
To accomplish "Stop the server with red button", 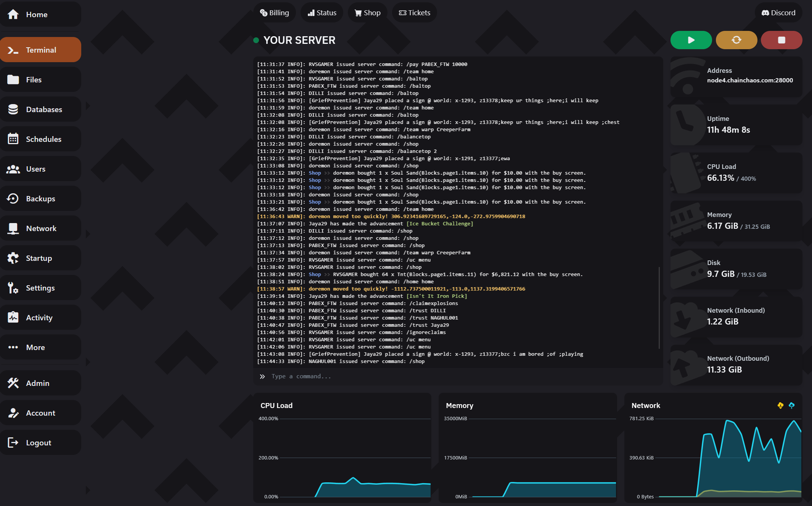I will tap(781, 40).
